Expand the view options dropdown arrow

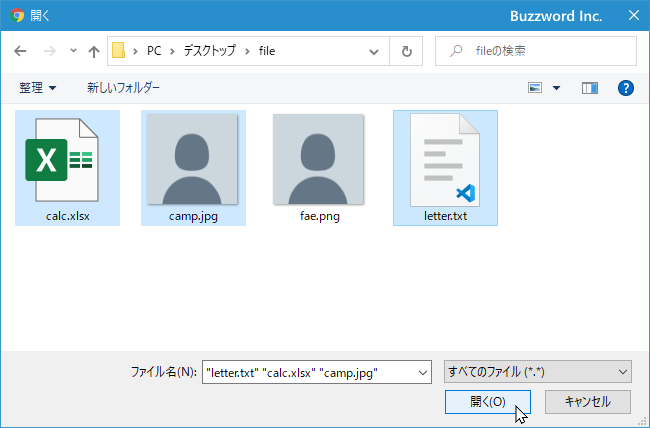[556, 88]
